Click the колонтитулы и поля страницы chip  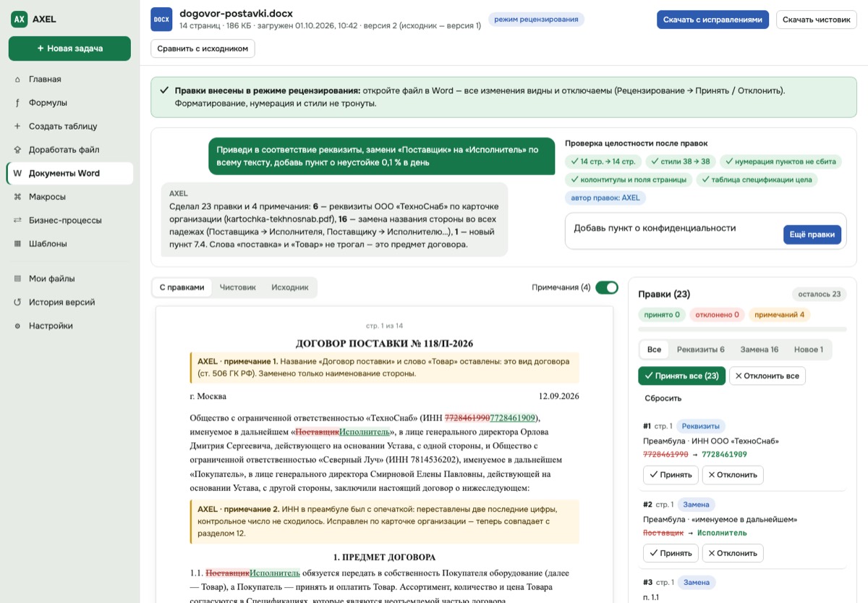coord(629,180)
